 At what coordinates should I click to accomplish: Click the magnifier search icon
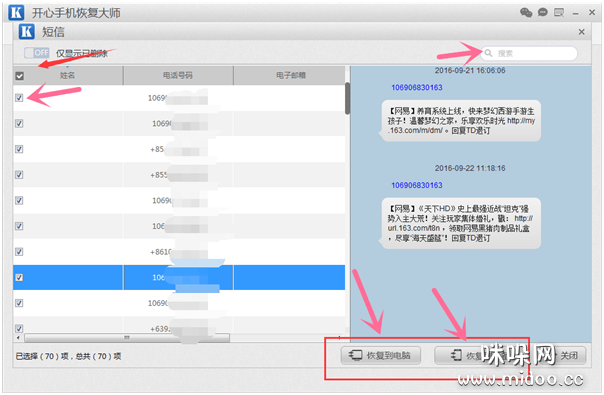pos(488,53)
